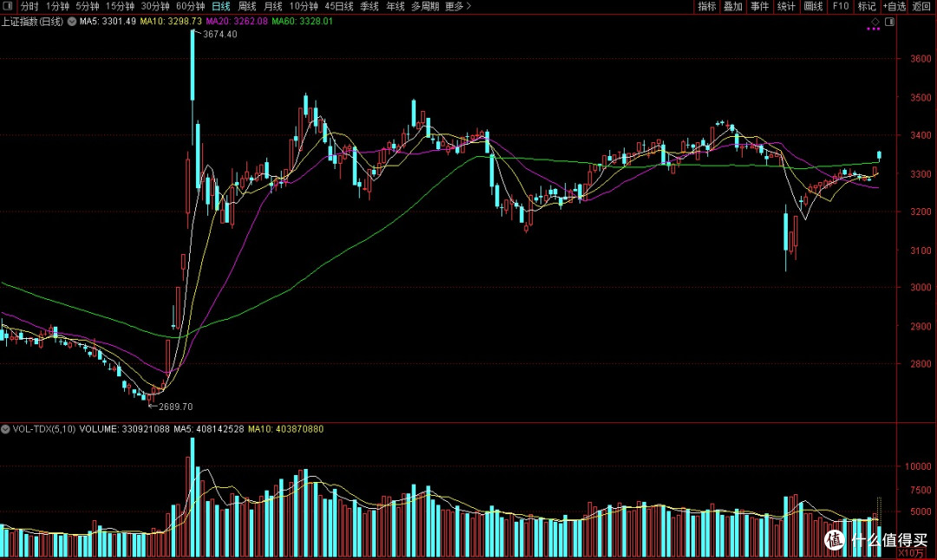937x560 pixels.
Task: Switch to 季线 quarterly chart
Action: [x=370, y=6]
